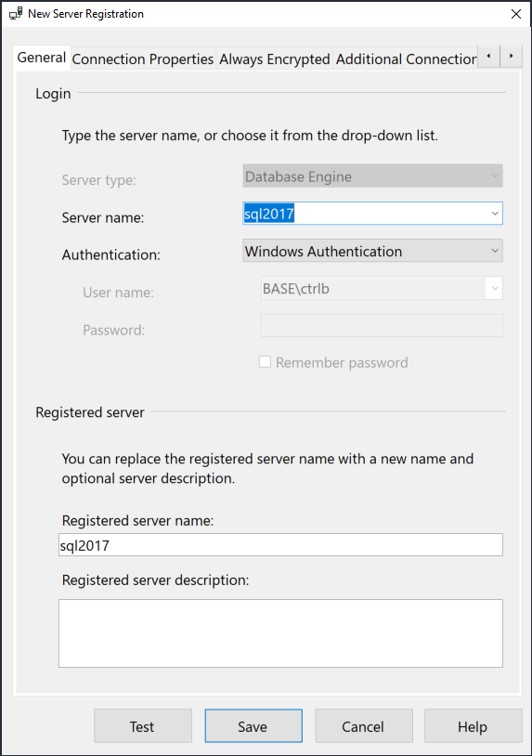
Task: Click the "Login" section heading
Action: 53,94
